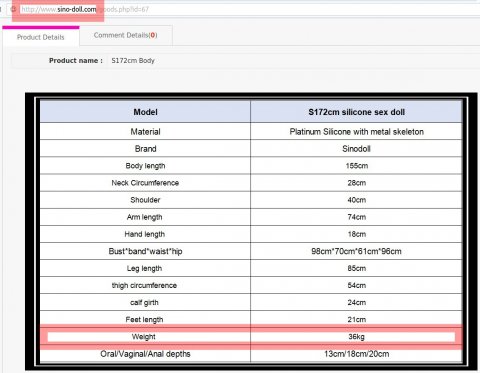
Task: Click the 'Weight' row label
Action: pyautogui.click(x=144, y=337)
